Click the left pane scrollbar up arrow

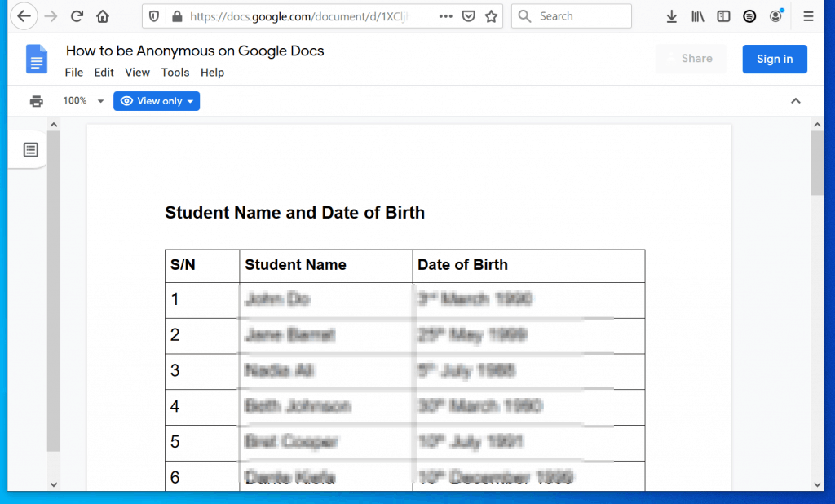(53, 125)
